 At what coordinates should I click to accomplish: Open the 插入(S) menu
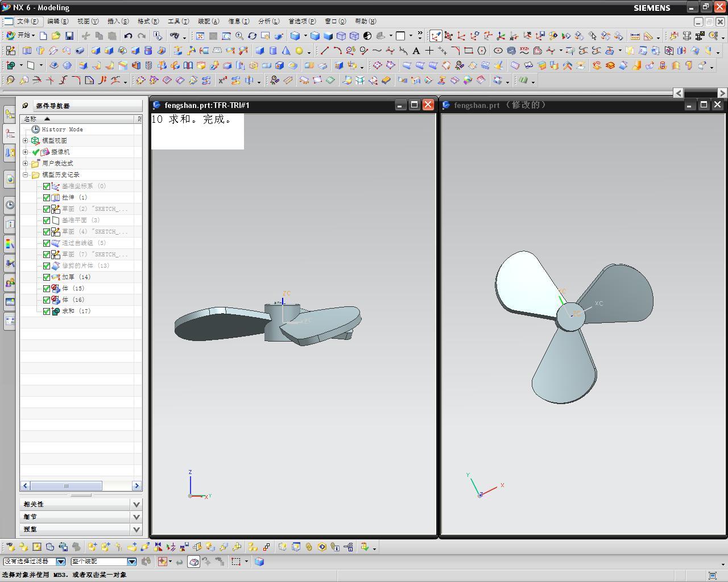pyautogui.click(x=118, y=21)
